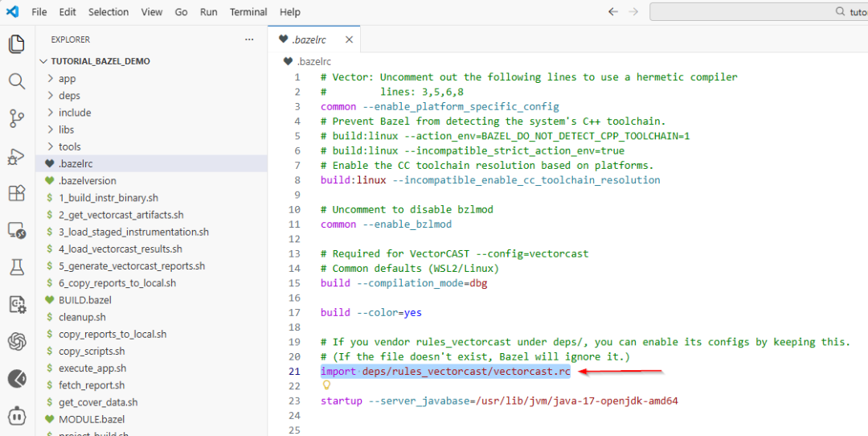Open the Run menu
This screenshot has width=868, height=436.
209,11
